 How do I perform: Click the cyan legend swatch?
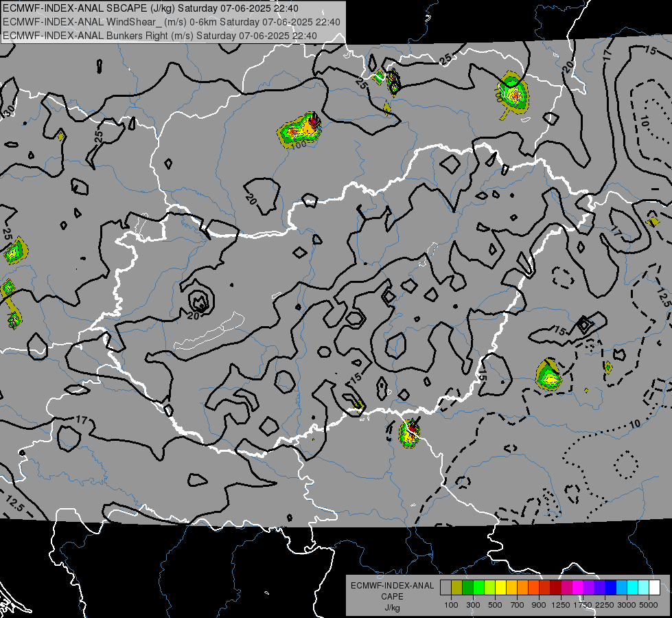tap(632, 588)
